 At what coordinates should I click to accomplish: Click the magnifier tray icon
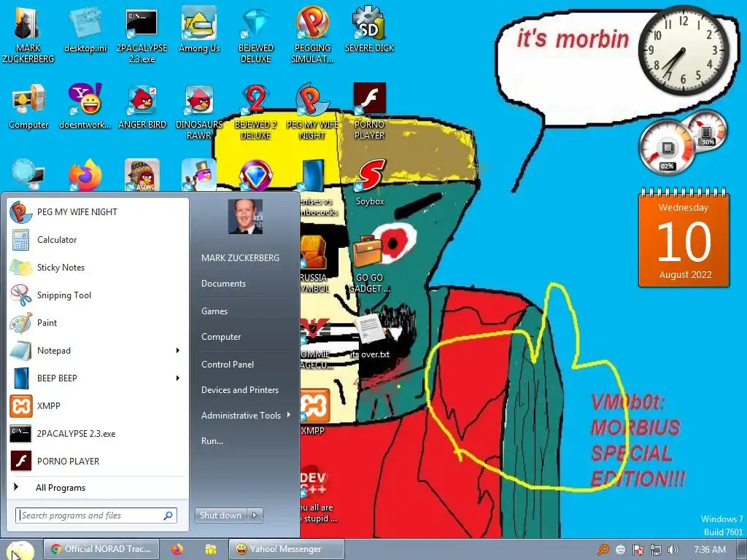pyautogui.click(x=603, y=550)
